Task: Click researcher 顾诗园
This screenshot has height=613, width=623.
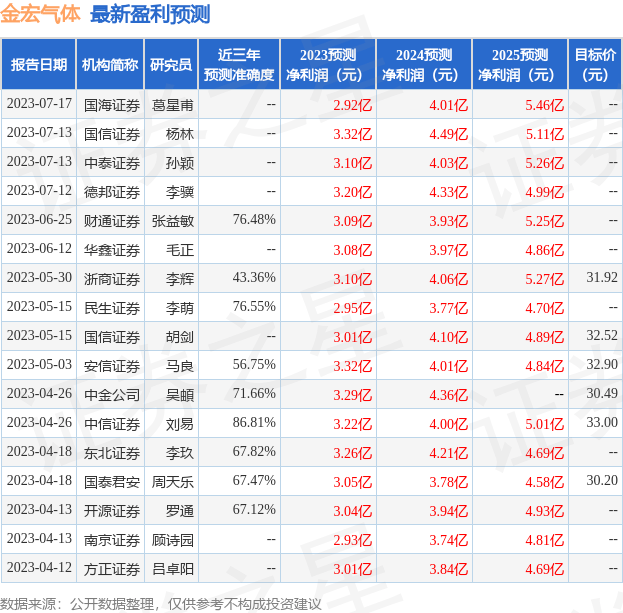Action: point(173,540)
